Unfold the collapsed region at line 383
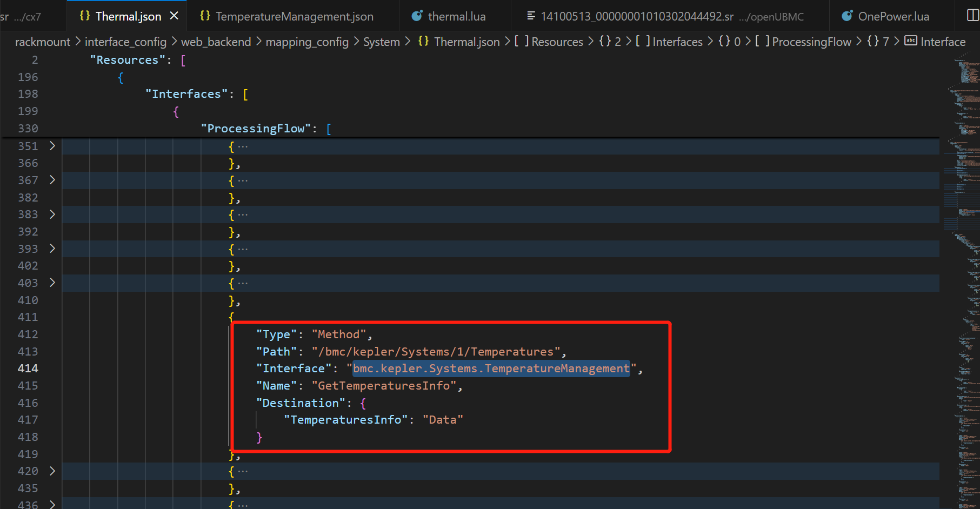Screen dimensions: 980x509 (52, 215)
